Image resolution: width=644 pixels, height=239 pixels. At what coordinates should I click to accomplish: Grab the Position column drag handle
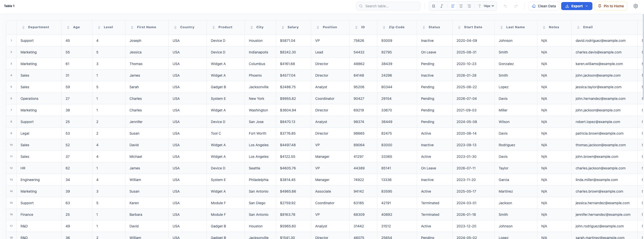(318, 27)
